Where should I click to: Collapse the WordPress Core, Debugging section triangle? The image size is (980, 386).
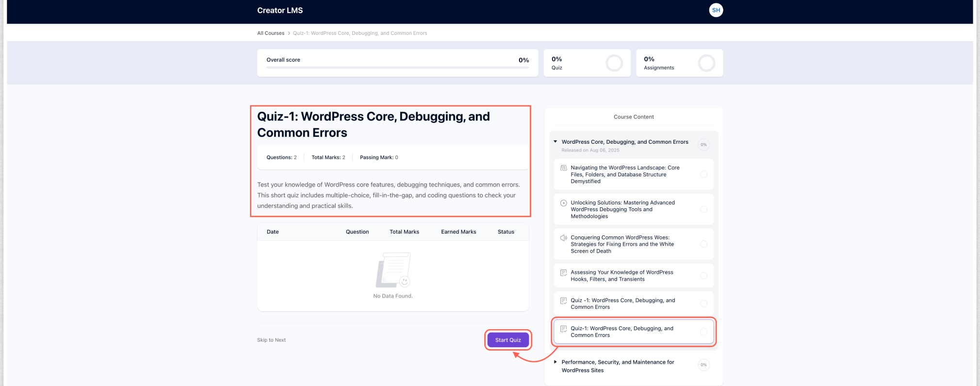(x=555, y=142)
